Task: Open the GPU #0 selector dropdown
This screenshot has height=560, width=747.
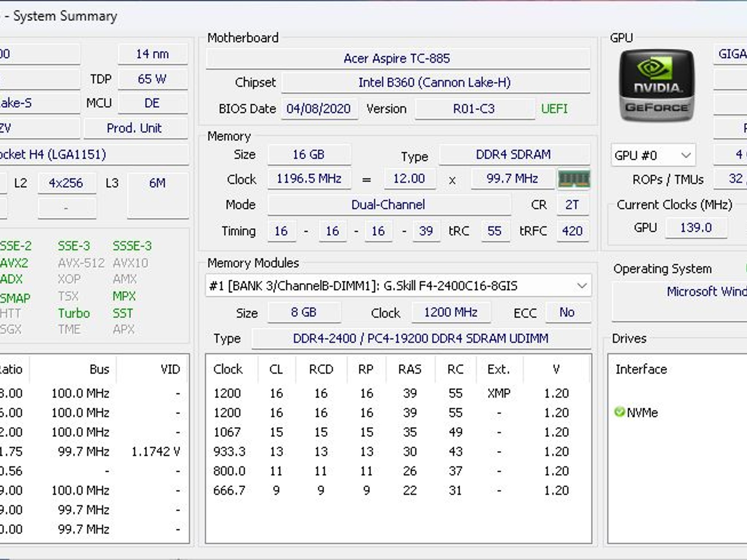Action: tap(653, 155)
